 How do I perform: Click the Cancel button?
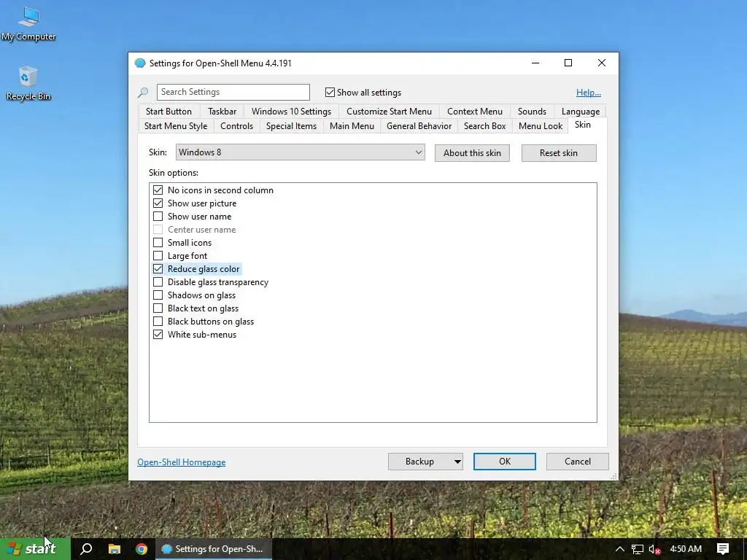578,462
